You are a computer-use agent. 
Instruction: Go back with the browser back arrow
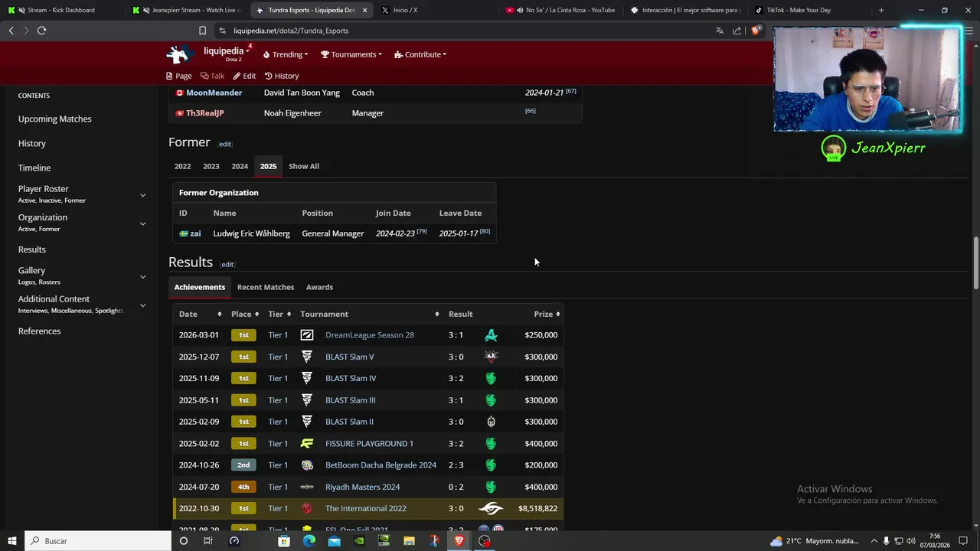(11, 31)
